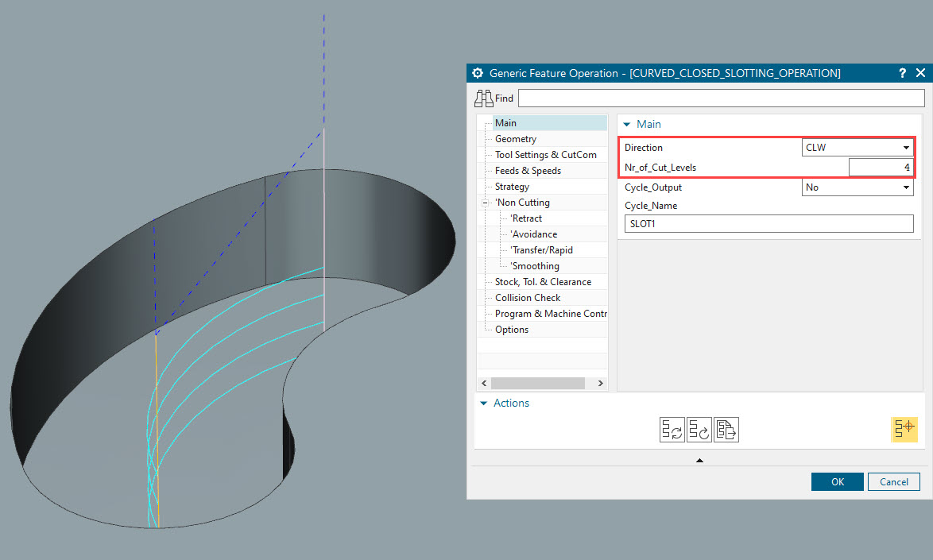This screenshot has height=560, width=933.
Task: Click the toolpath output document icon under Actions
Action: pos(726,429)
